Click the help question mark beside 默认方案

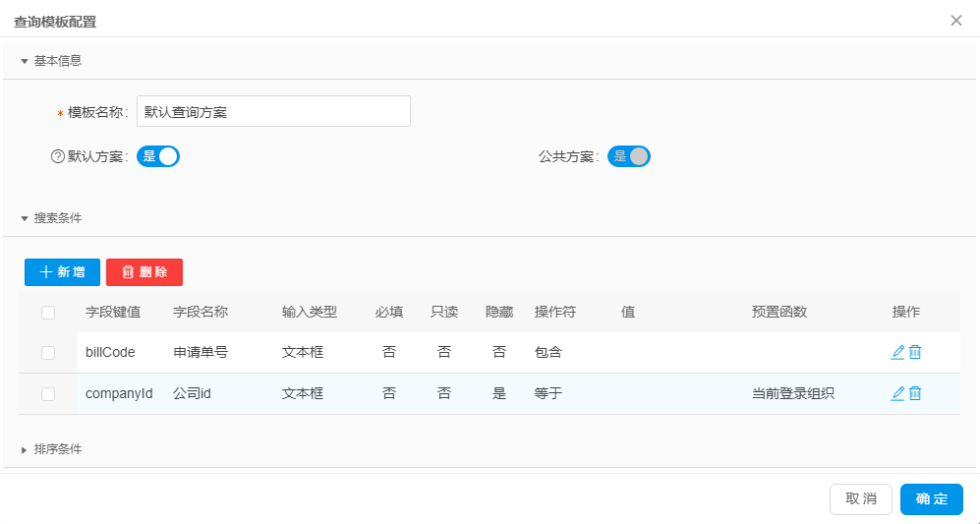(x=57, y=156)
